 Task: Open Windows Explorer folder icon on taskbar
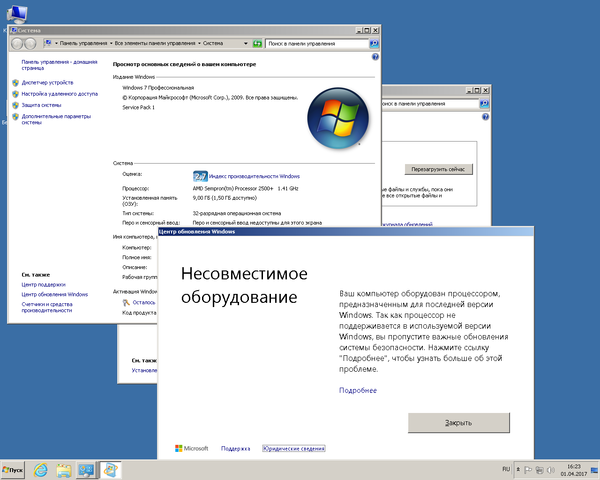[x=64, y=468]
